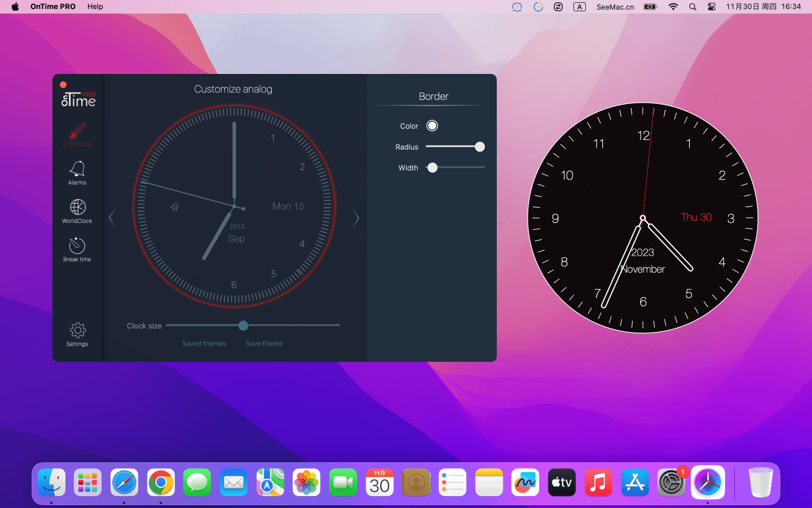Open the input source menu

tap(579, 7)
